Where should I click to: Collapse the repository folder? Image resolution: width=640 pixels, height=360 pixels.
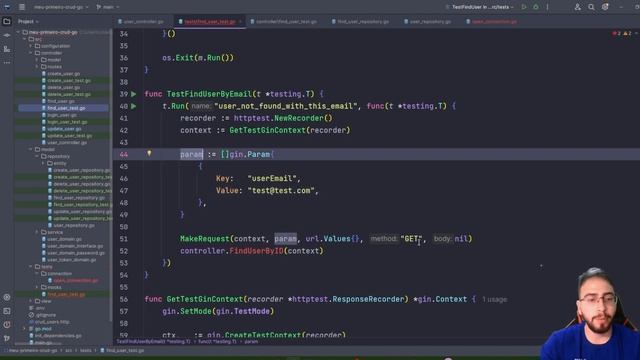(37, 156)
